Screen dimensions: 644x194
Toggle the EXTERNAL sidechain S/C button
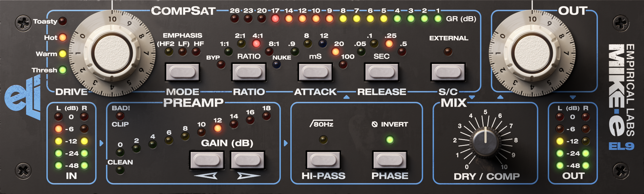(448, 72)
